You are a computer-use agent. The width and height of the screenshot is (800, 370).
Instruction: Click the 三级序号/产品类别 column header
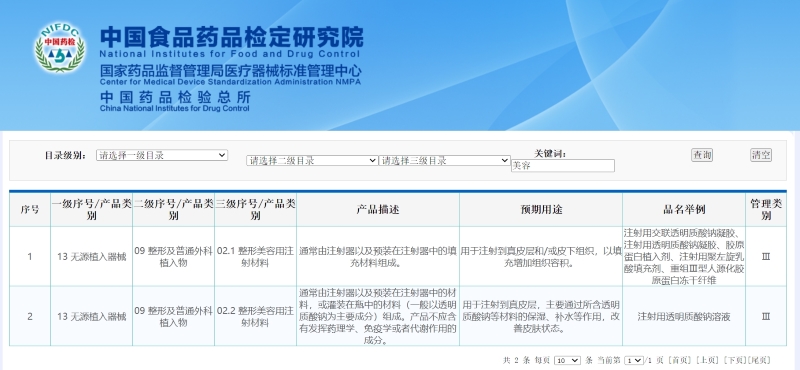coord(256,210)
